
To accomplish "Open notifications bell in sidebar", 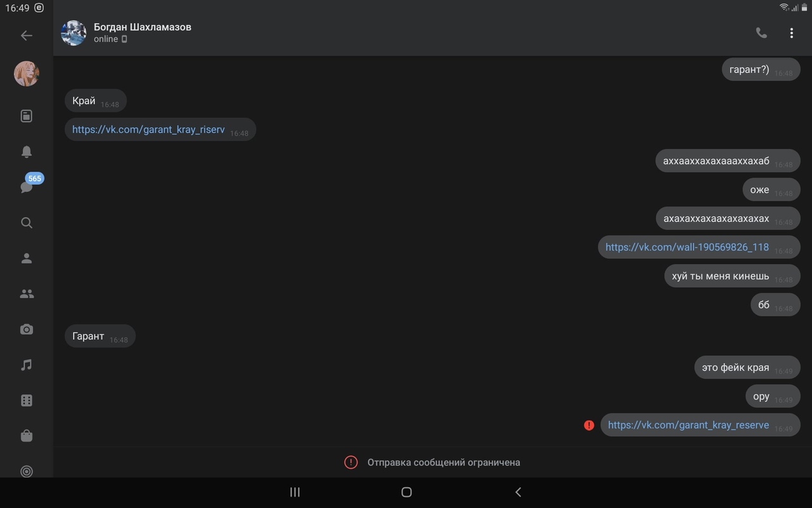I will 27,152.
